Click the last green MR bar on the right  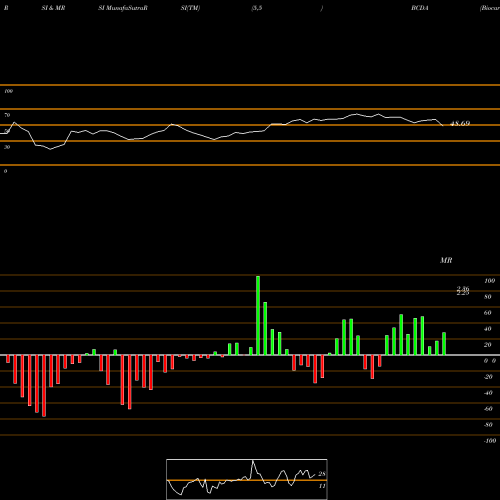[x=444, y=344]
